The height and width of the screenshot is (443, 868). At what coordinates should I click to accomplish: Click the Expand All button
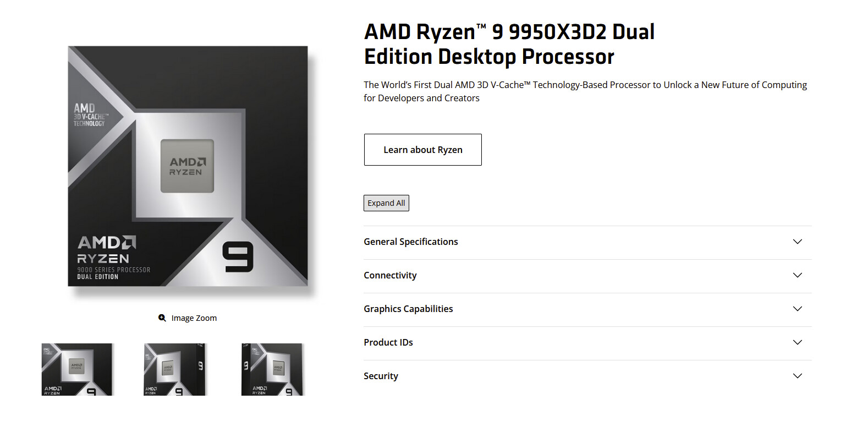pos(386,203)
